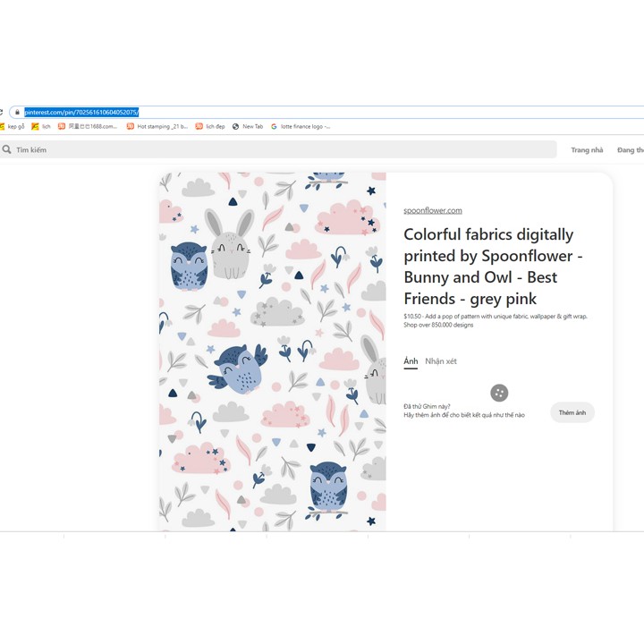This screenshot has height=644, width=644.
Task: Open the 'Hot stamping _21 b...' bookmark
Action: [x=157, y=126]
